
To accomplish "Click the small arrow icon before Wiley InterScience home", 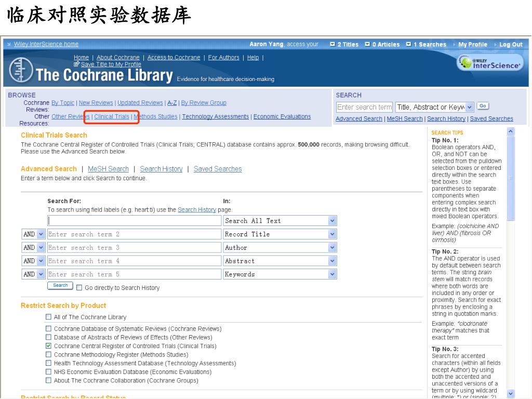I will tap(9, 44).
